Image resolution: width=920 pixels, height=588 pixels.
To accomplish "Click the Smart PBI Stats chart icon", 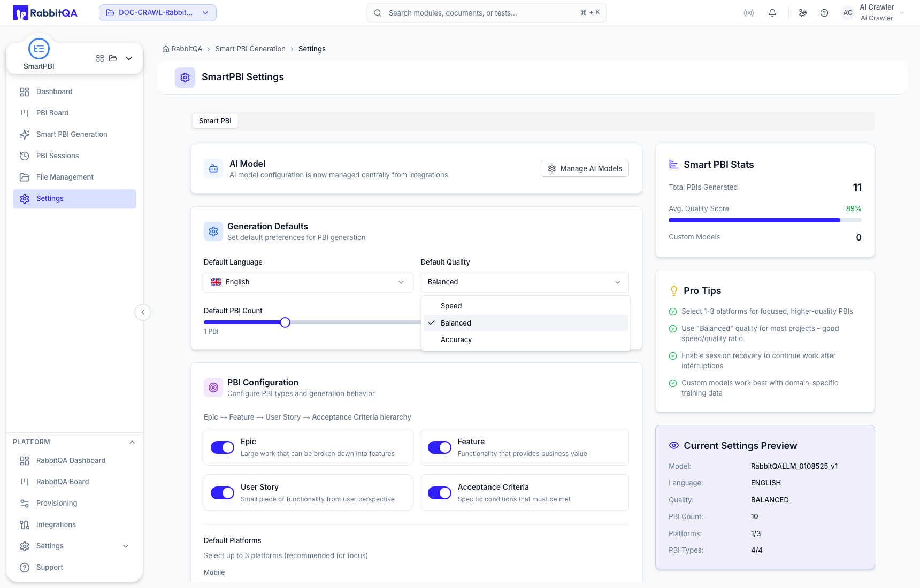I will [x=674, y=165].
